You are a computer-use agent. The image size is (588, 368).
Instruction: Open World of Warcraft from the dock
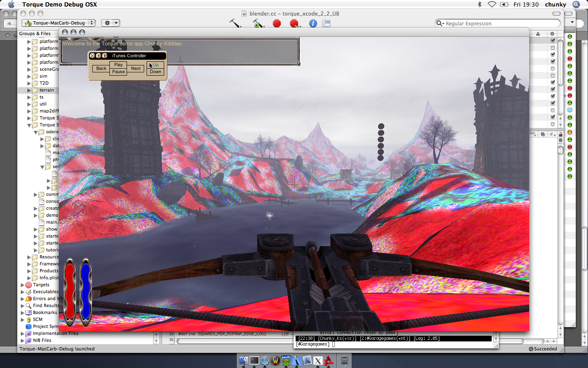coord(276,360)
